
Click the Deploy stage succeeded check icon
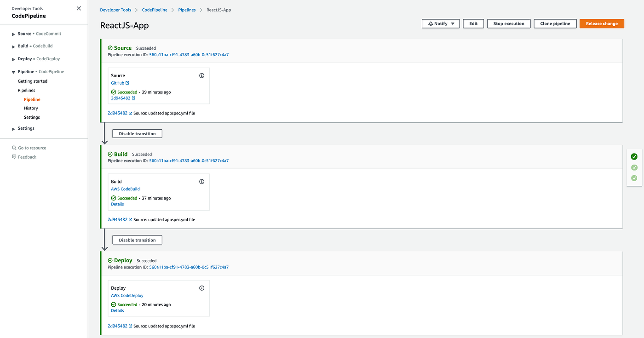point(110,261)
